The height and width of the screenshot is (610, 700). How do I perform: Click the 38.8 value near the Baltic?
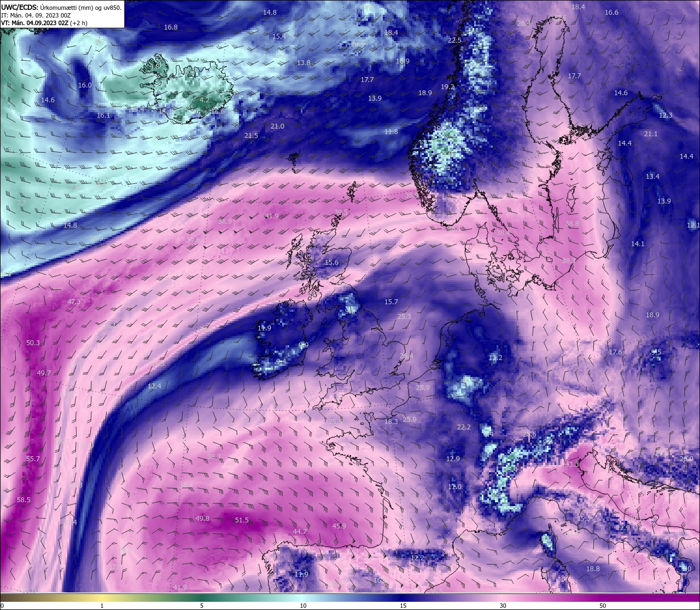point(572,223)
